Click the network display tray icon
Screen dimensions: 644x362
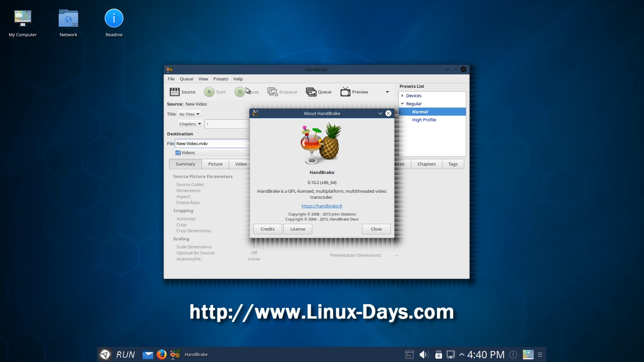coord(451,355)
